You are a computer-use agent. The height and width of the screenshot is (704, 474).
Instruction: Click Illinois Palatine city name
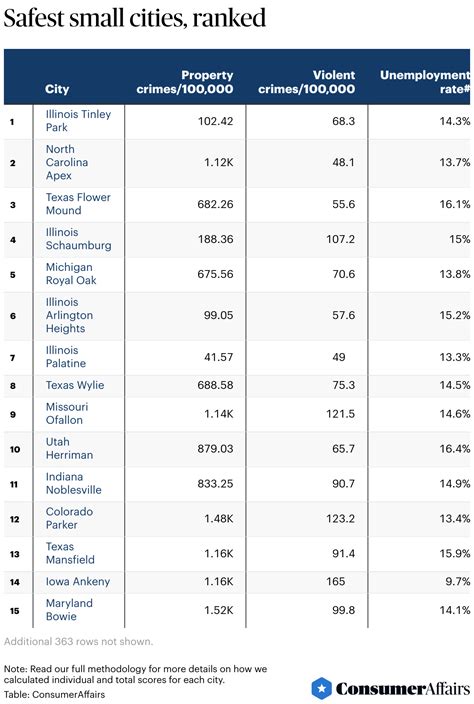coord(66,357)
